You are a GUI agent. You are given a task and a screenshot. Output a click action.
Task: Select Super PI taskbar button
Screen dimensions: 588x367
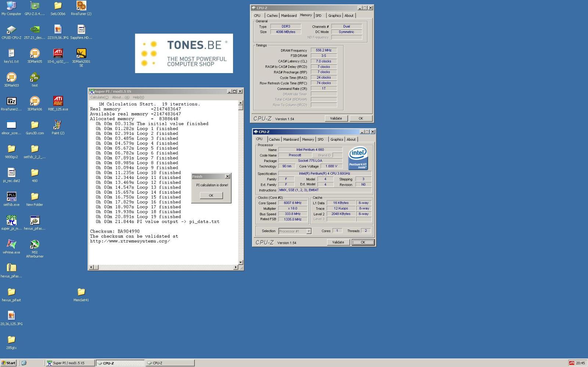click(70, 363)
